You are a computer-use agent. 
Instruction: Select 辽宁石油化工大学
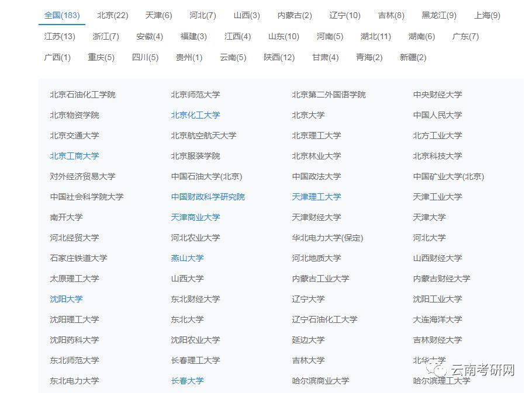click(324, 319)
